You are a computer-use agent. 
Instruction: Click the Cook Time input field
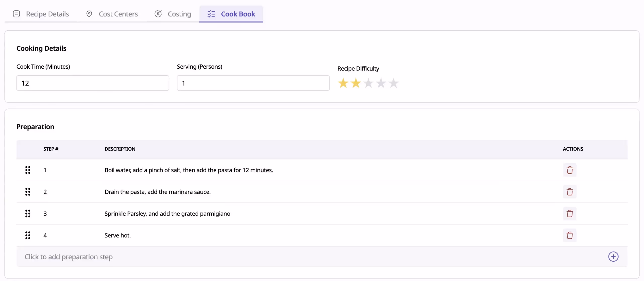tap(92, 83)
